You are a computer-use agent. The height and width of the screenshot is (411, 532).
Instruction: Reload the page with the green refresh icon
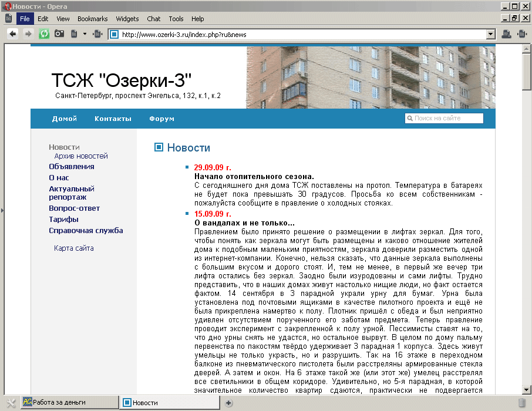coord(44,34)
